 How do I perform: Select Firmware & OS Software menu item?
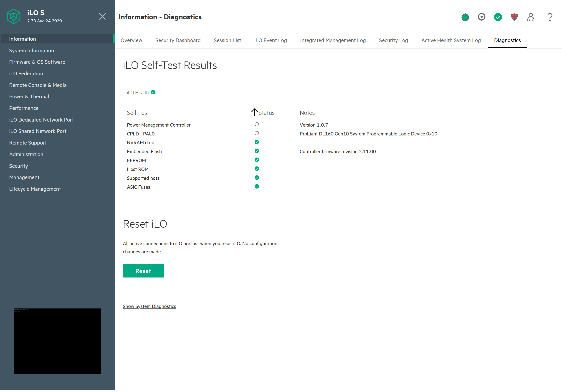click(x=37, y=62)
